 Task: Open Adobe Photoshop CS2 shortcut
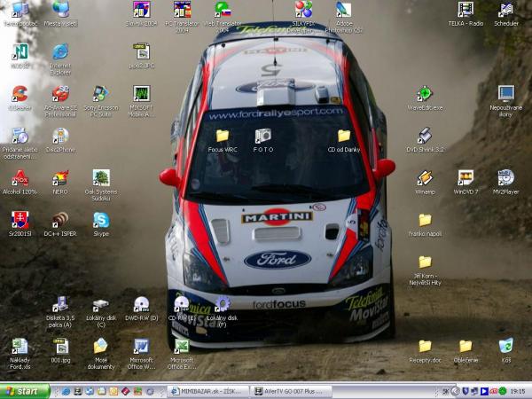[x=344, y=11]
